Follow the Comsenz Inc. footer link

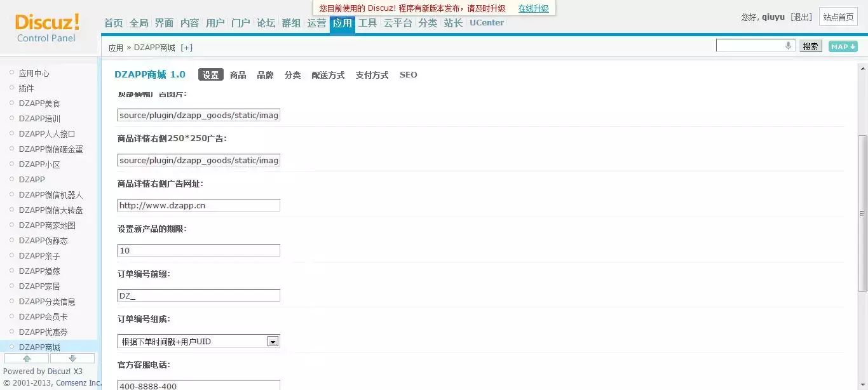click(79, 383)
